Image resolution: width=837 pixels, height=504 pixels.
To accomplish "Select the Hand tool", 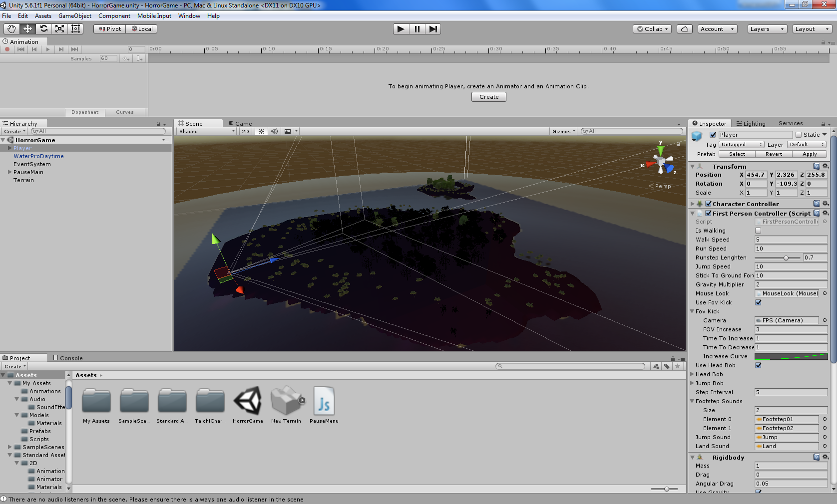I will point(11,29).
